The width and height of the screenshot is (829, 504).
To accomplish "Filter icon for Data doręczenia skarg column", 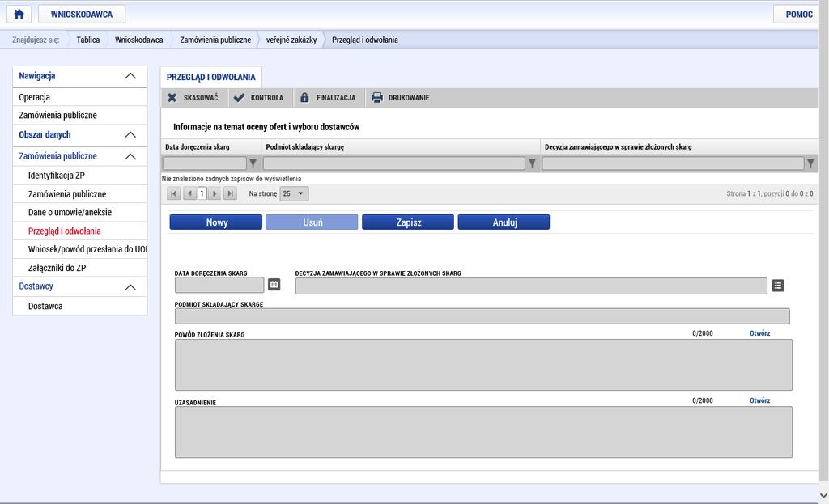I will 253,163.
